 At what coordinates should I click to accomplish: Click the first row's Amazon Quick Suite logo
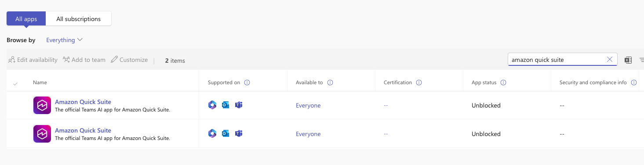(x=42, y=105)
